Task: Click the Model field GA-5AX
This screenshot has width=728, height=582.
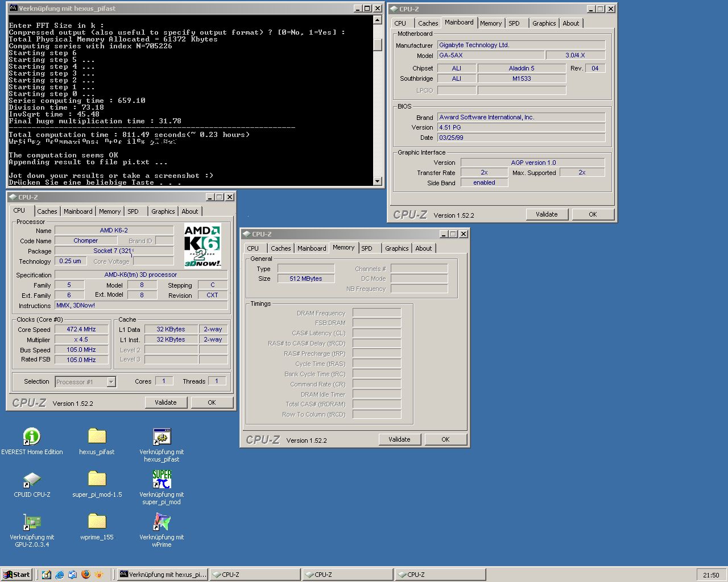Action: click(x=491, y=55)
